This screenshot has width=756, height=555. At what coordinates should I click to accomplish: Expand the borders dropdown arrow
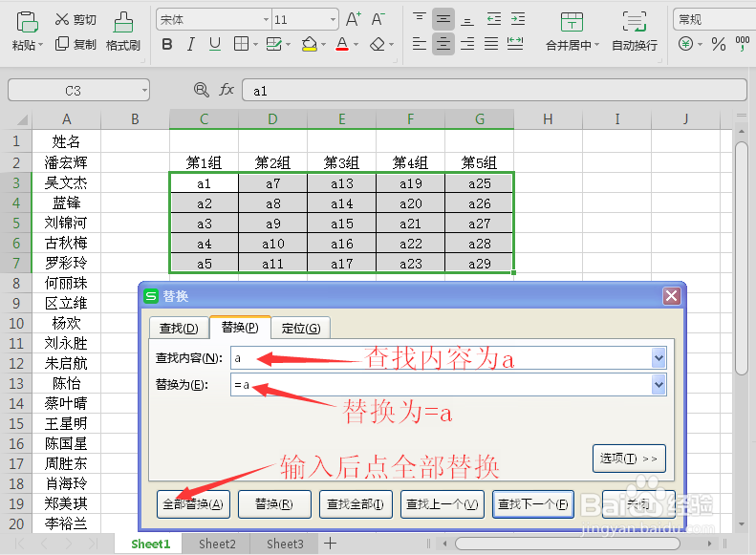255,45
